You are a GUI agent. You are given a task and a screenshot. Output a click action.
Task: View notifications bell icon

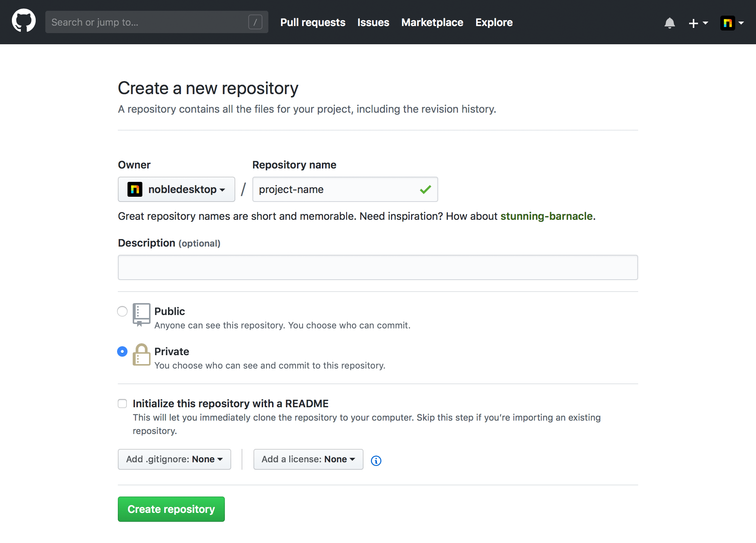click(x=669, y=23)
